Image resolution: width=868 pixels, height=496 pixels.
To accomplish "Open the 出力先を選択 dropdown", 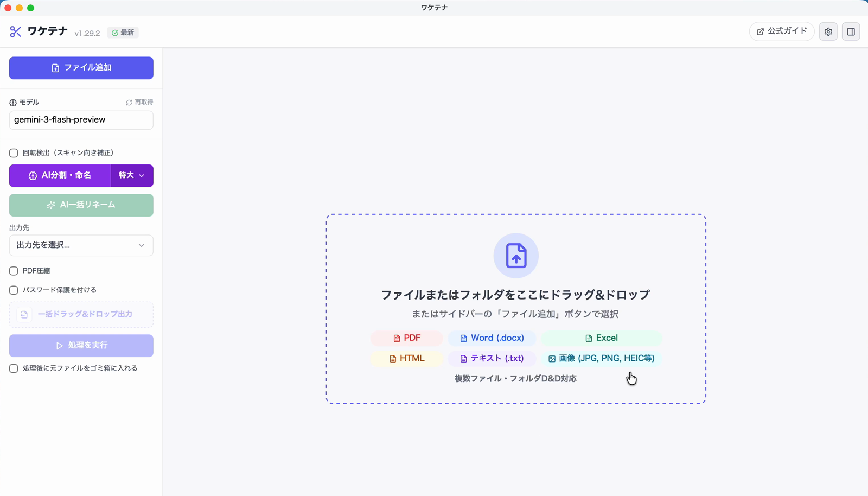I will [x=81, y=245].
